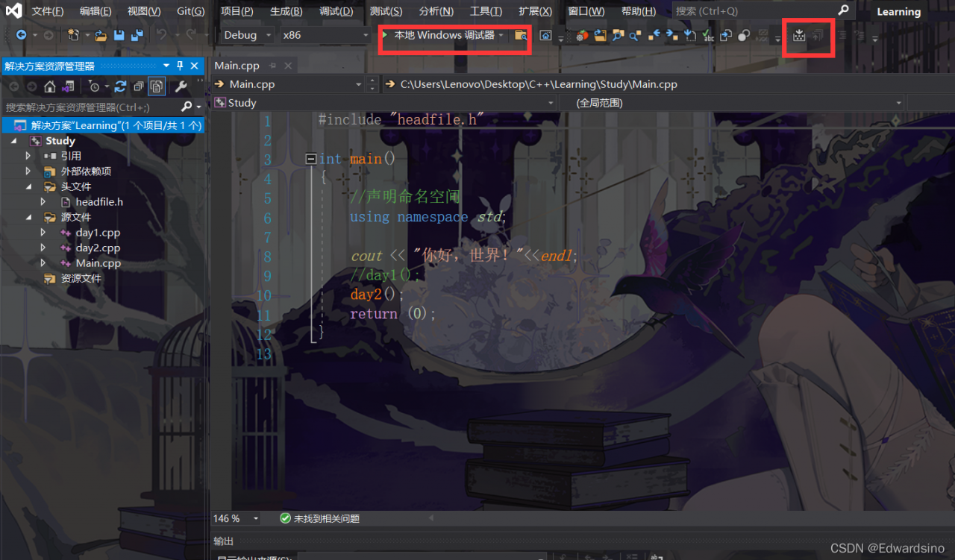Toggle auto-hide pin on the Solution Explorer panel
This screenshot has width=955, height=560.
tap(180, 66)
